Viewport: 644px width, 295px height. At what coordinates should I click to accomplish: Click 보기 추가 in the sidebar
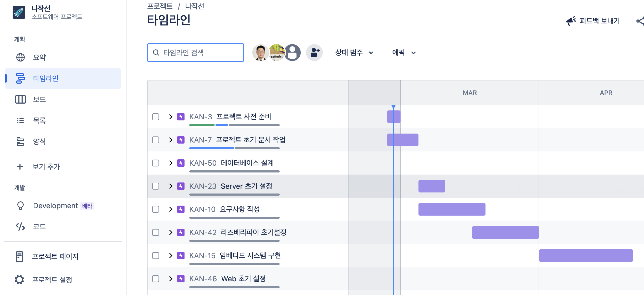click(46, 167)
